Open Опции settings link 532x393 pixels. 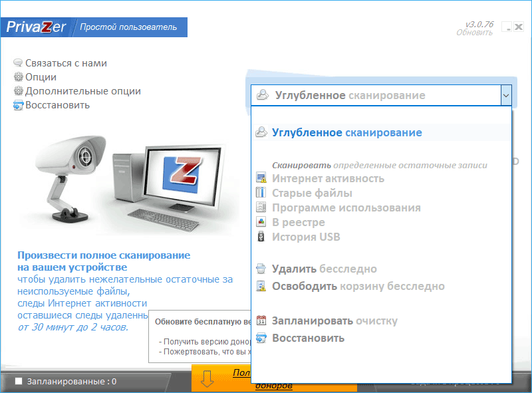[x=41, y=77]
